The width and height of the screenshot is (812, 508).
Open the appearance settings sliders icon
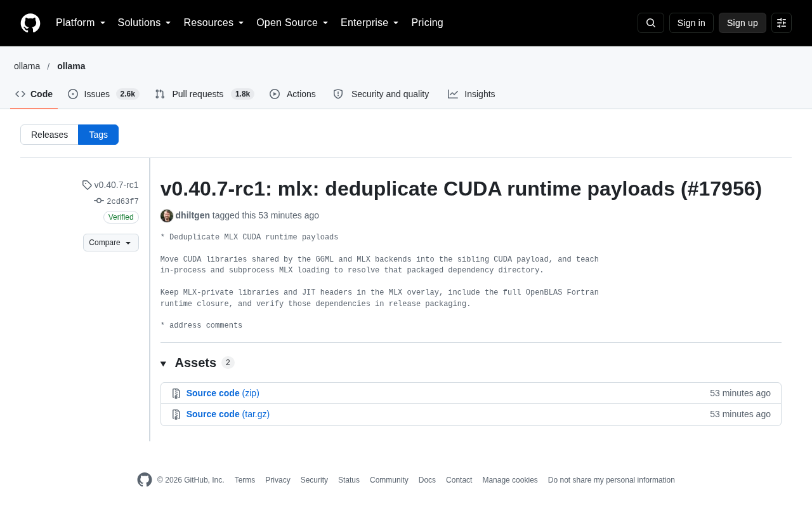tap(782, 23)
